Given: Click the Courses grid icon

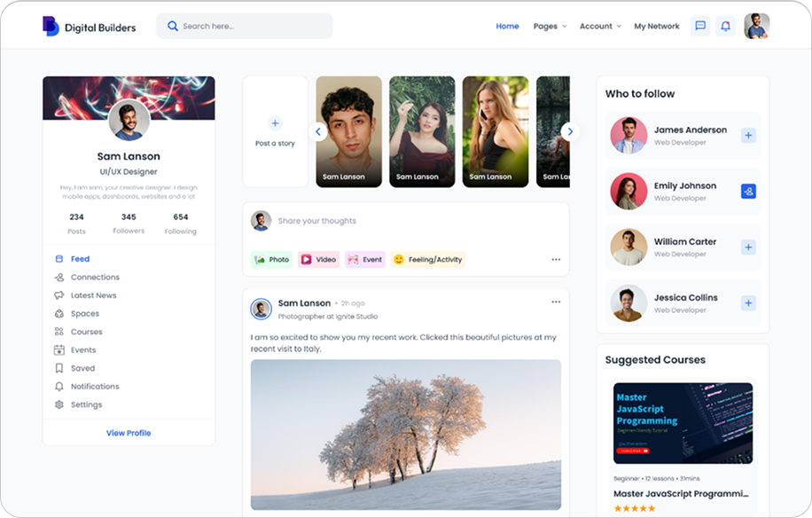Looking at the screenshot, I should click(59, 332).
